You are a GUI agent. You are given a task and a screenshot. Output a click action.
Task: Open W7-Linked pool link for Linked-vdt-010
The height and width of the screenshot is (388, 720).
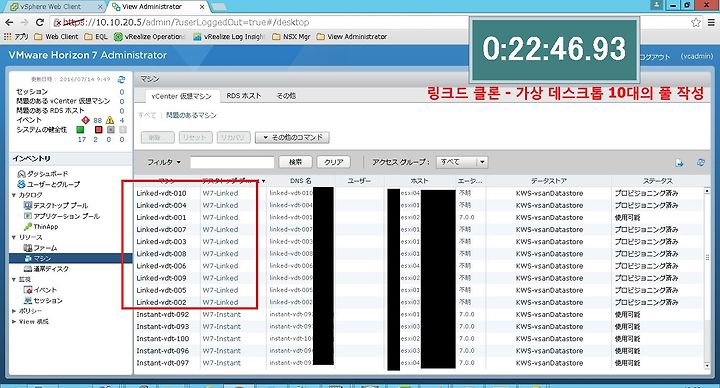click(x=220, y=193)
